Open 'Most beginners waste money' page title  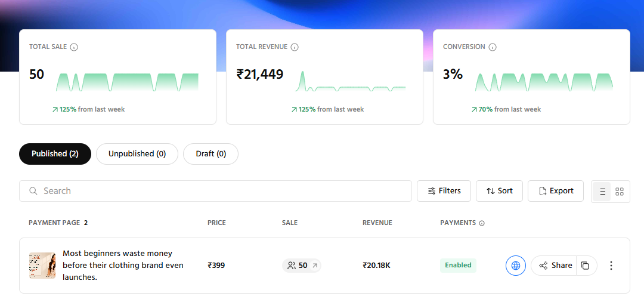[x=123, y=265]
